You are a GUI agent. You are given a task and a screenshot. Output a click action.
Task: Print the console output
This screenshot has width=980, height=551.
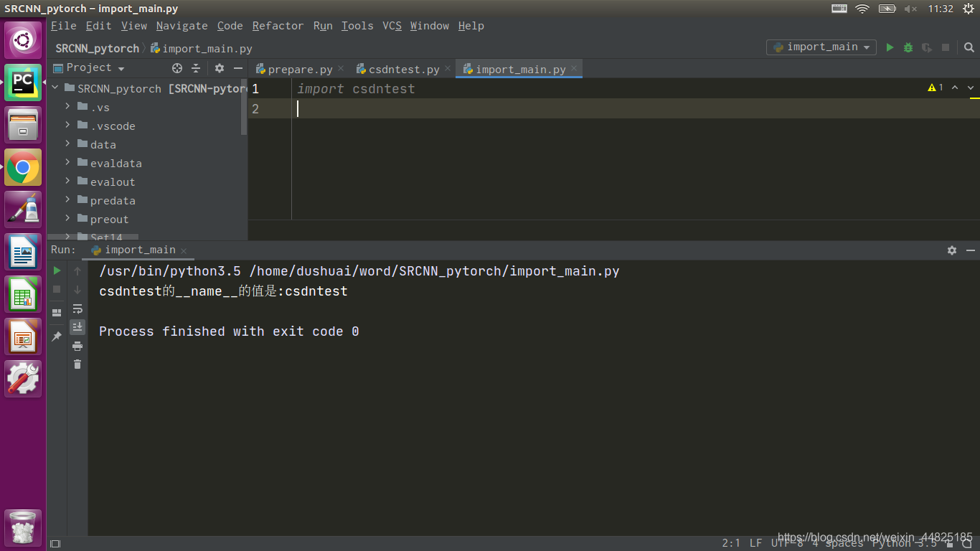77,346
